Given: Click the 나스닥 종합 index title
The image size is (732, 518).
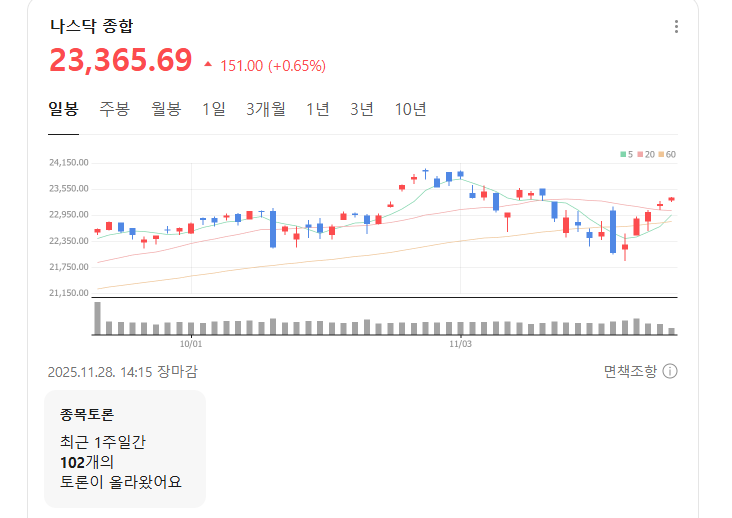Looking at the screenshot, I should [91, 27].
